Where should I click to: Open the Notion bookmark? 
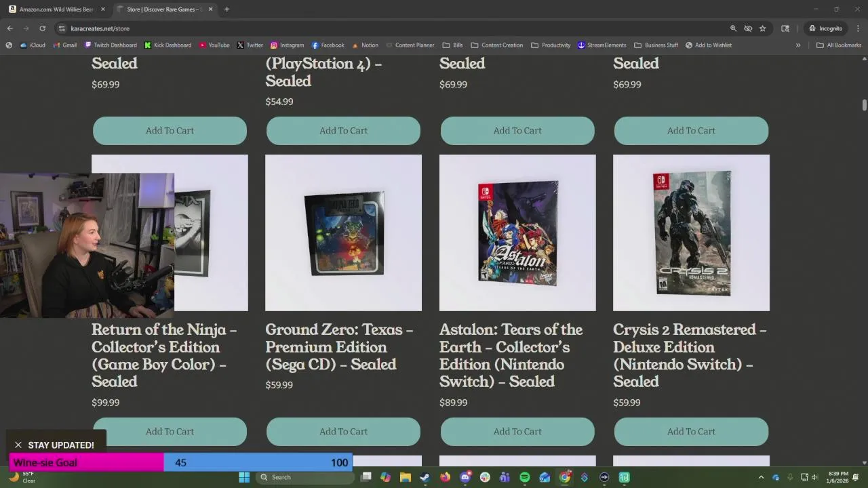[365, 45]
